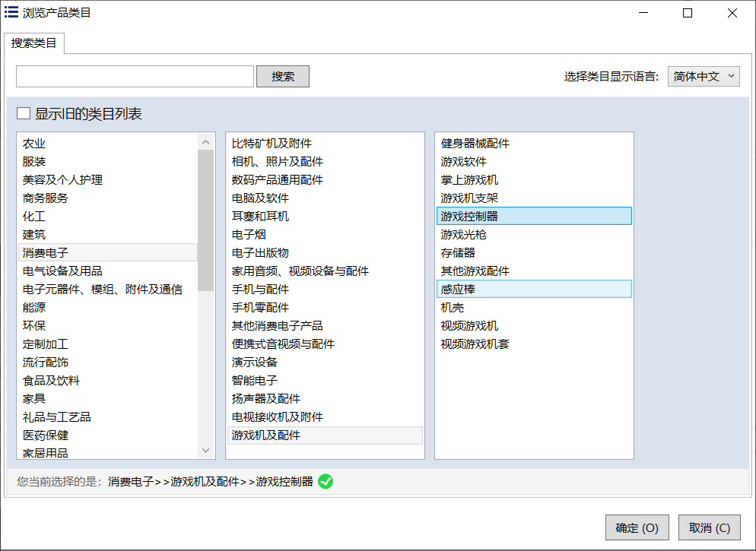Choose 电脑及软件 subcategory
This screenshot has height=551, width=756.
(325, 198)
